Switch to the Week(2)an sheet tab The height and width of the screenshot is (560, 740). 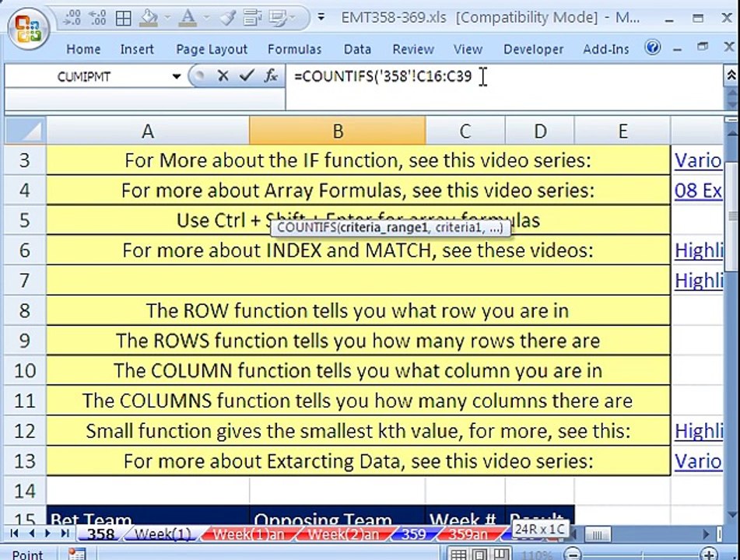343,534
